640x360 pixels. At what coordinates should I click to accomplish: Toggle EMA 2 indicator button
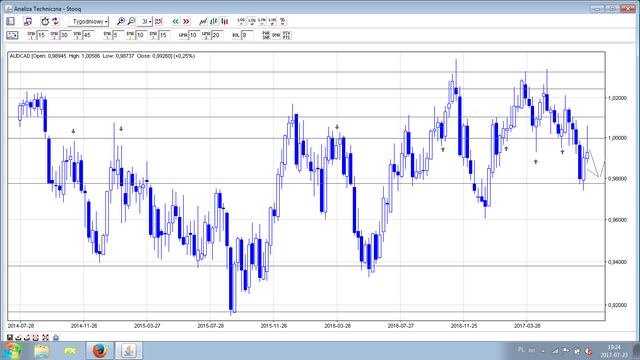point(130,36)
